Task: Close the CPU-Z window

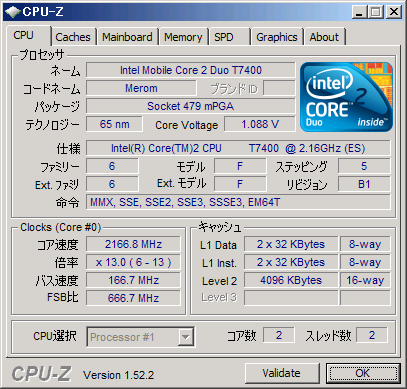Action: point(394,12)
